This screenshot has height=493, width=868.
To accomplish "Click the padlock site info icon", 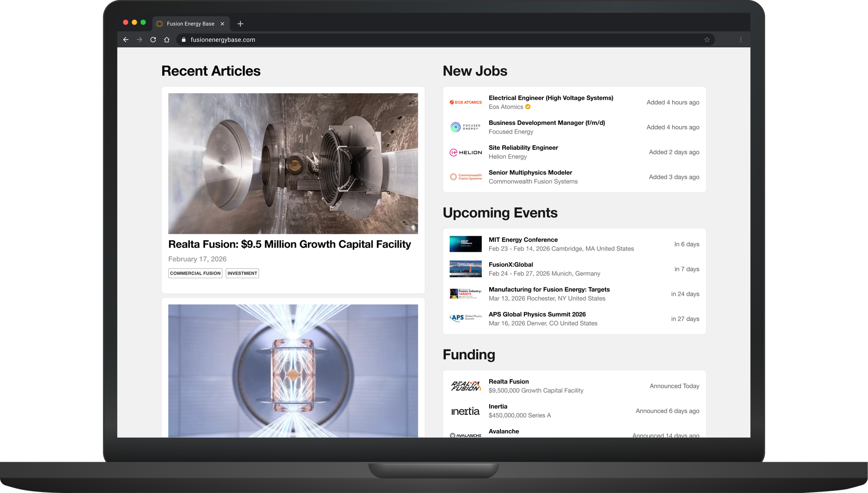I will 184,40.
